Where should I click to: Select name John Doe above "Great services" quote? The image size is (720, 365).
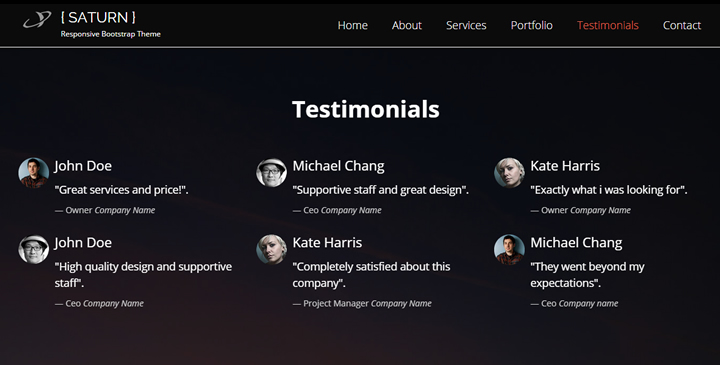83,166
